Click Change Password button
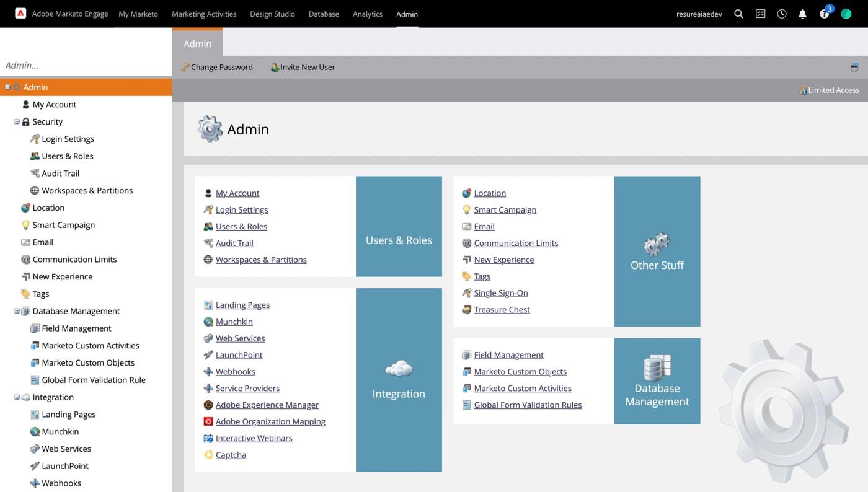 click(217, 67)
